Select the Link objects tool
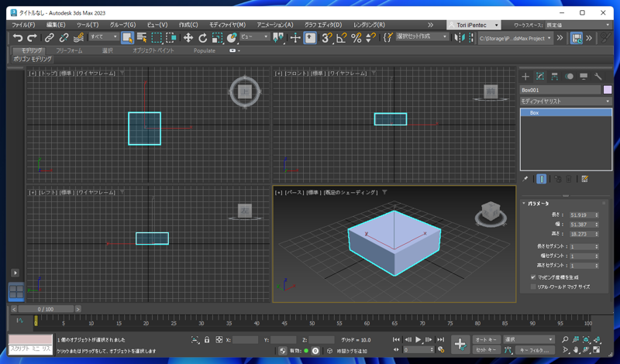 [49, 37]
